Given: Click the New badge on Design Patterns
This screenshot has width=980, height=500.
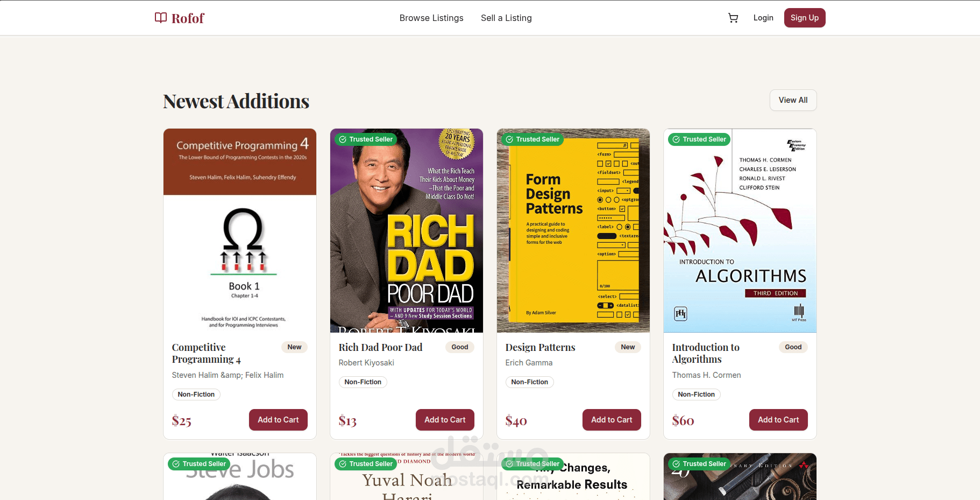Looking at the screenshot, I should (628, 347).
